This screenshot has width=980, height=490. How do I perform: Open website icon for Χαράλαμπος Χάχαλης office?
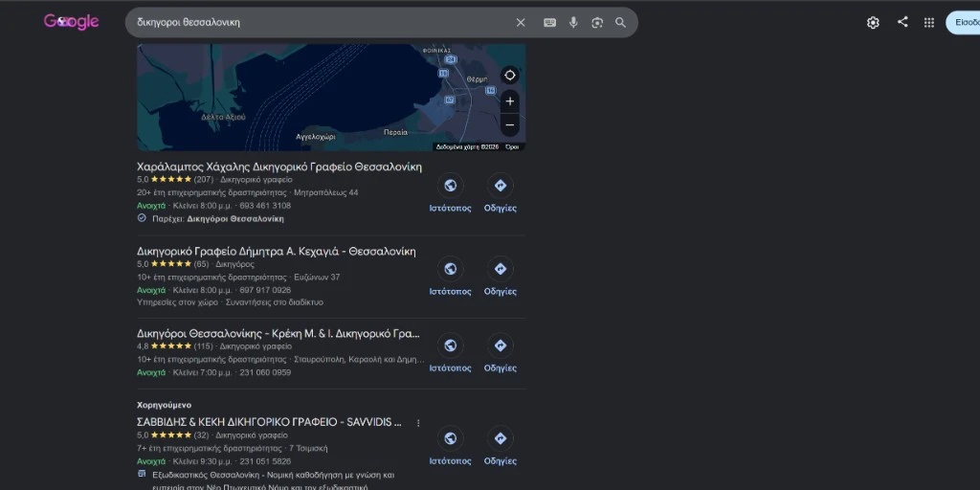click(x=450, y=186)
